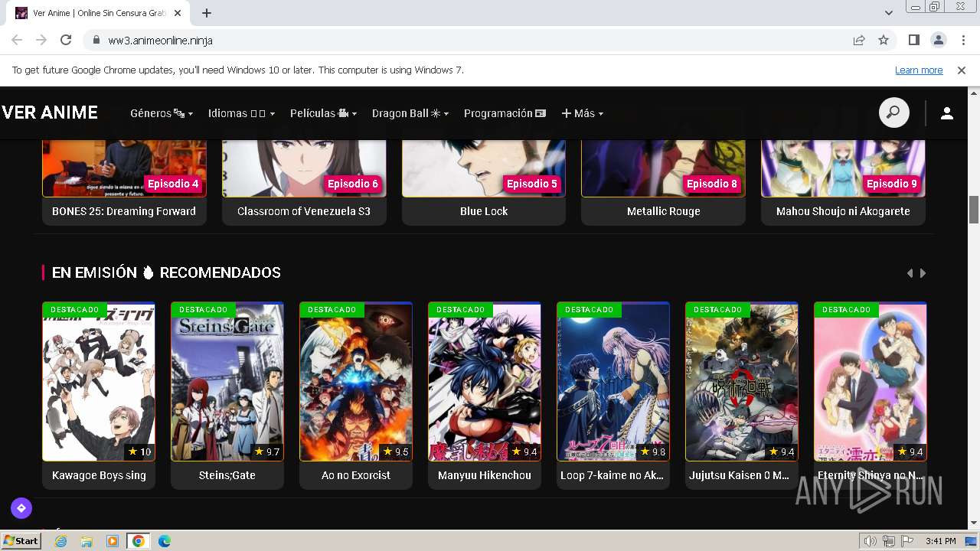Click the browser forward arrow

(x=41, y=40)
